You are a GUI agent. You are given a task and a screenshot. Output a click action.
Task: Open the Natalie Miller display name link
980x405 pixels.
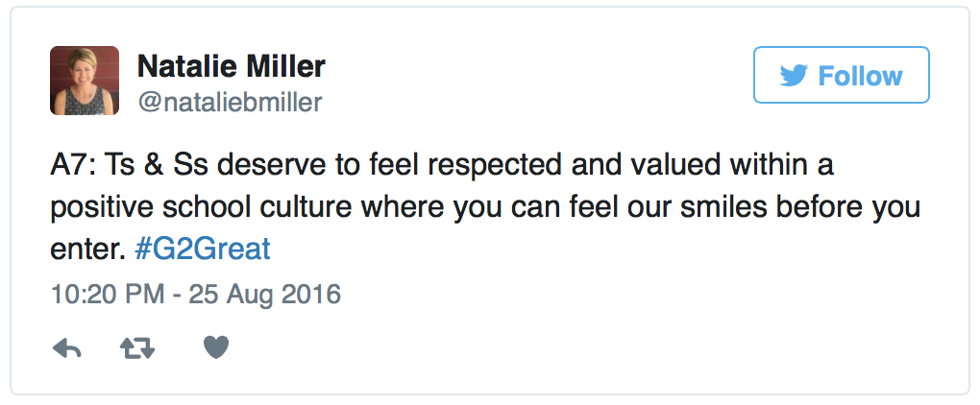point(231,65)
